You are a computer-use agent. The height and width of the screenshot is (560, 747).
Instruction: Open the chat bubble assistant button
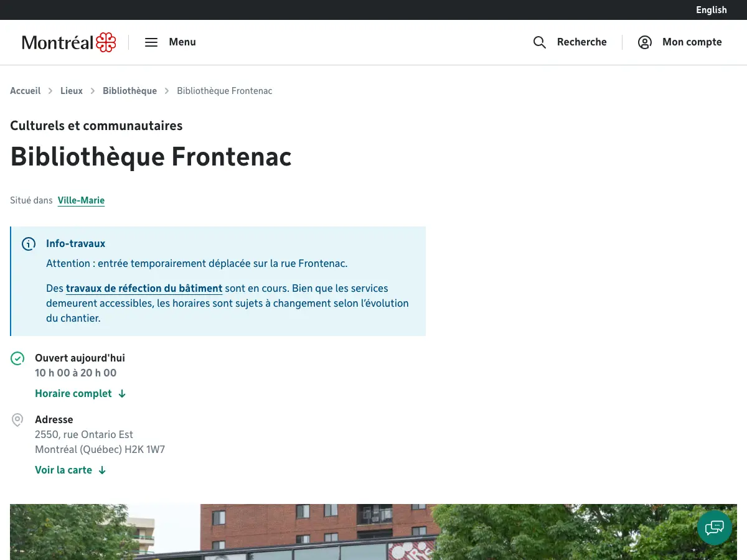pyautogui.click(x=715, y=528)
